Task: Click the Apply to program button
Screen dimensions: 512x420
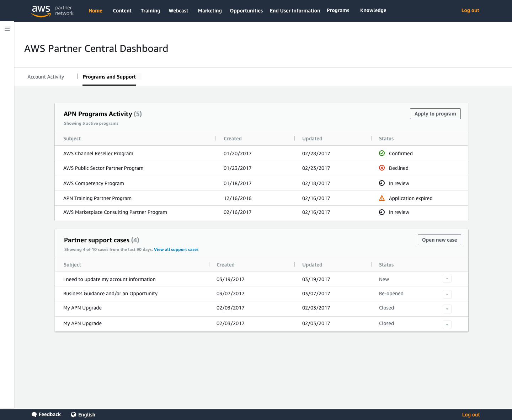Action: [x=435, y=114]
